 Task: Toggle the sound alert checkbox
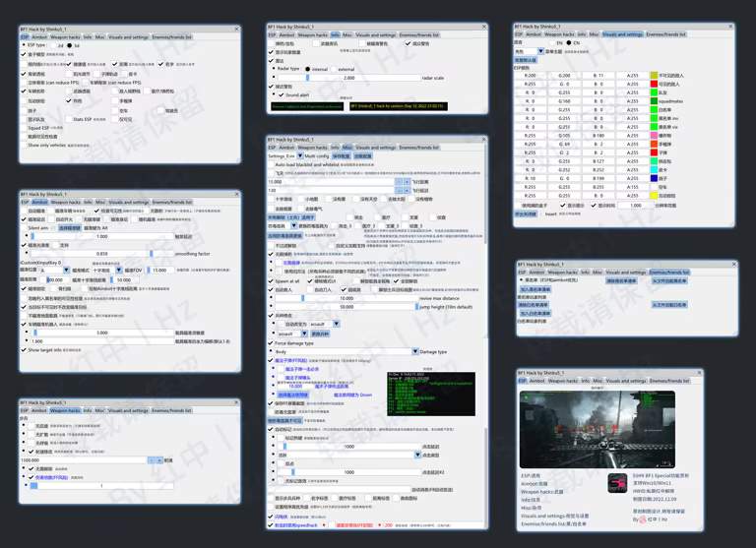281,95
